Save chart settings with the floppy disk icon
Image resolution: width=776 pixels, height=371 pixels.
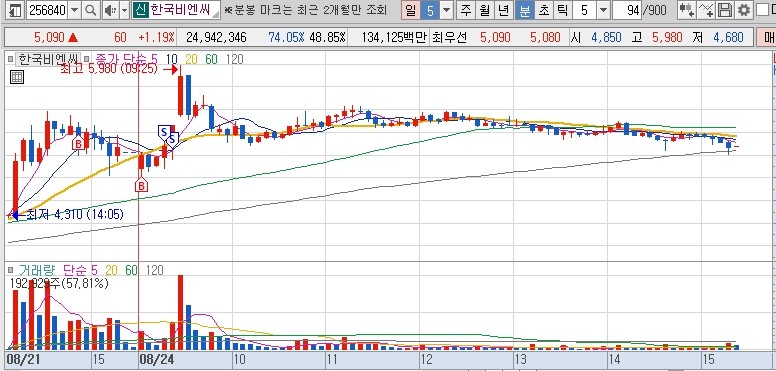(x=725, y=10)
